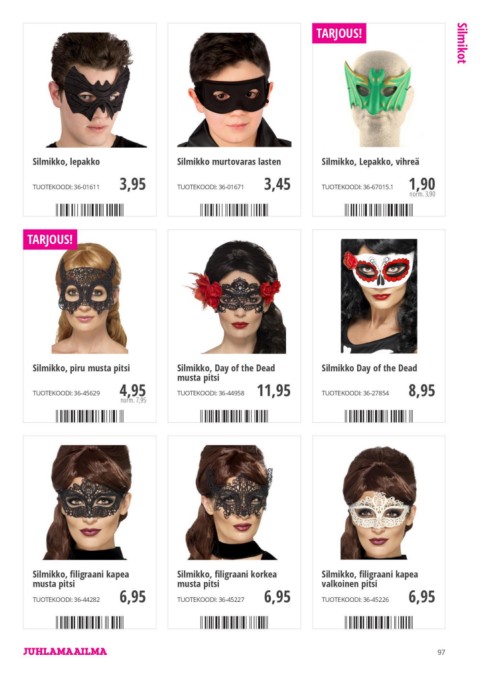Click the 1,90 offer price
The image size is (480, 679).
(x=422, y=184)
